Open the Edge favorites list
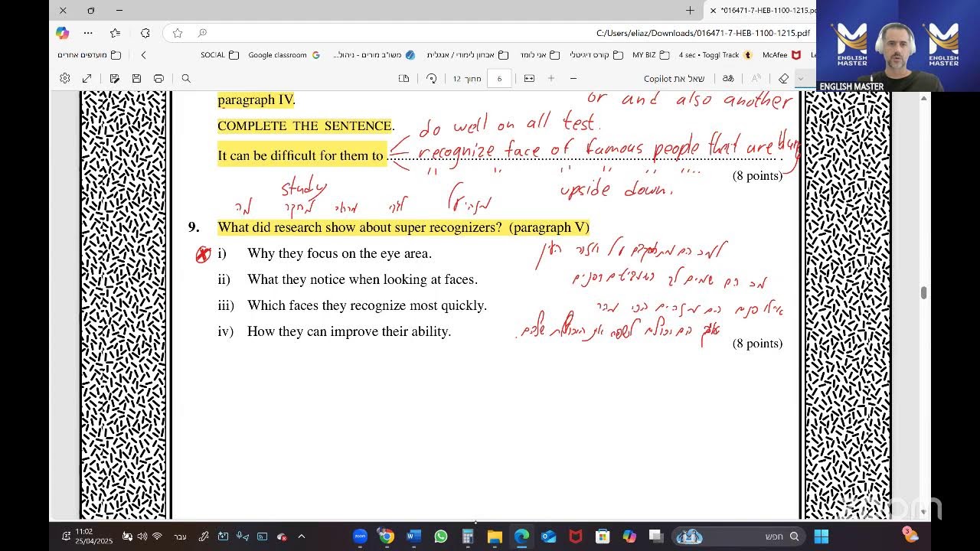The height and width of the screenshot is (551, 980). (115, 33)
